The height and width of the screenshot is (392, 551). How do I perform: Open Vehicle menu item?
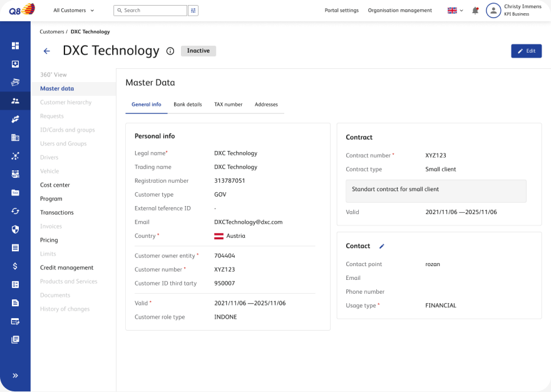[x=49, y=171]
